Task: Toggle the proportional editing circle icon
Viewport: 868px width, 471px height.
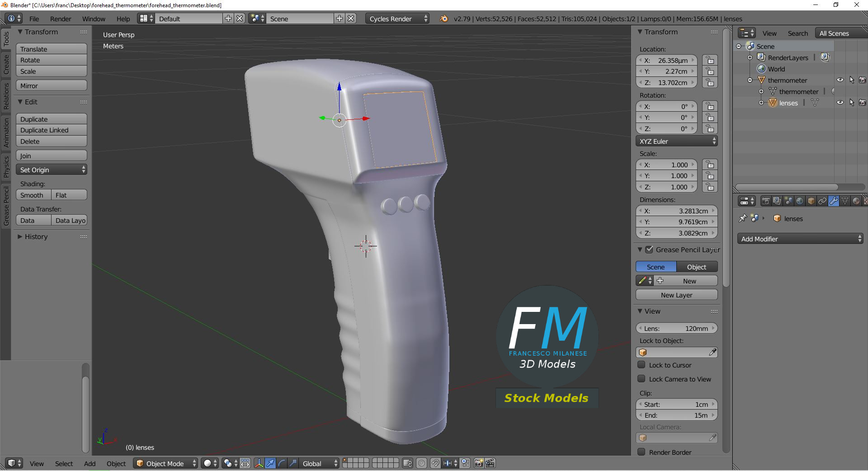Action: 421,463
